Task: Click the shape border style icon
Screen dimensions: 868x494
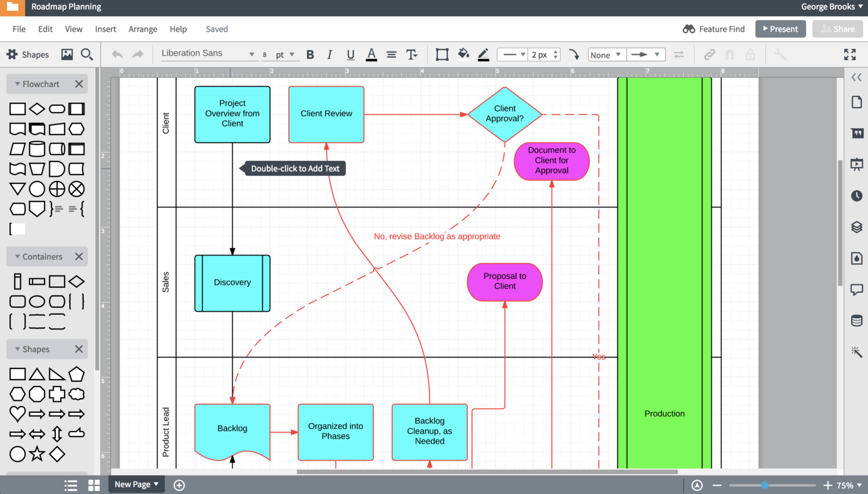Action: click(x=442, y=55)
